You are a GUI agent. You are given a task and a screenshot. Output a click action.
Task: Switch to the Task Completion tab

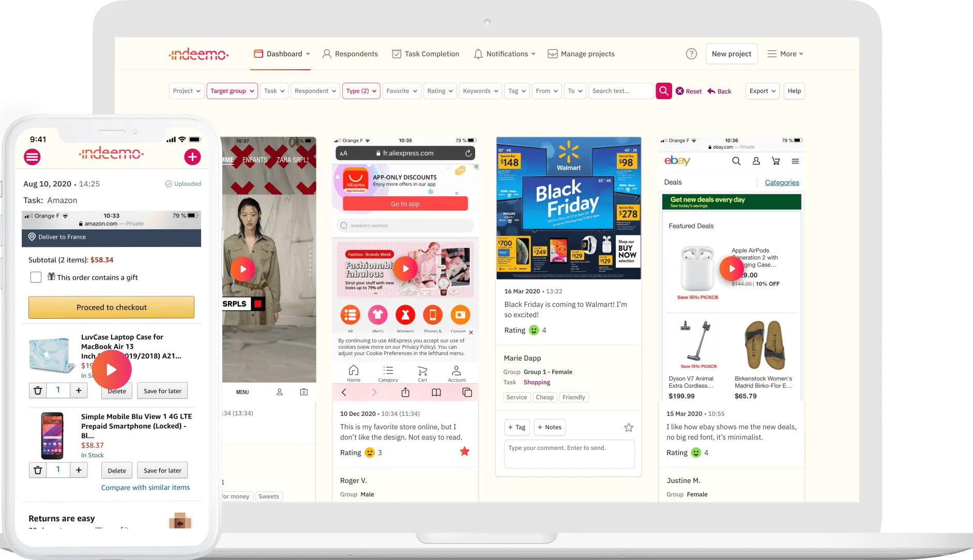tap(425, 54)
